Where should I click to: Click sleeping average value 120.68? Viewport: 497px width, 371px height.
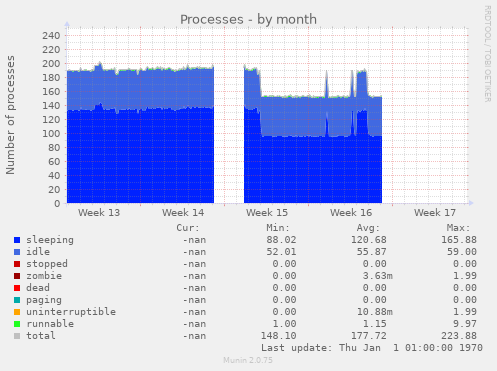[x=369, y=240]
